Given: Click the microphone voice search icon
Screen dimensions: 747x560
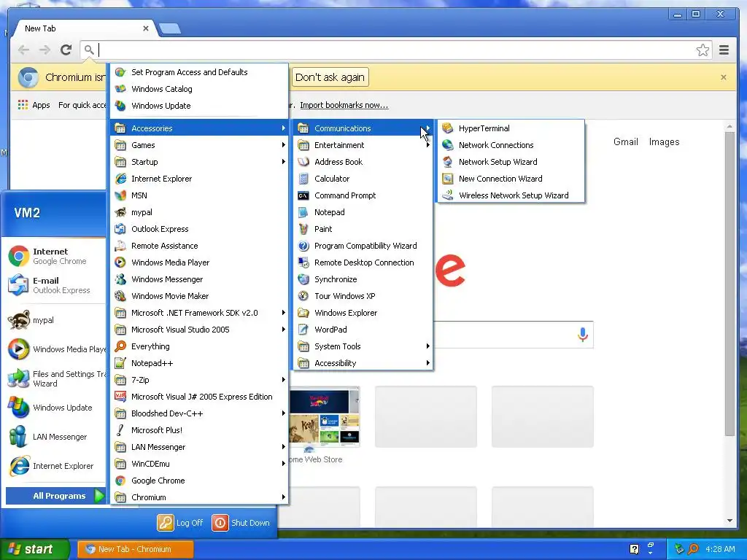Looking at the screenshot, I should [x=582, y=334].
